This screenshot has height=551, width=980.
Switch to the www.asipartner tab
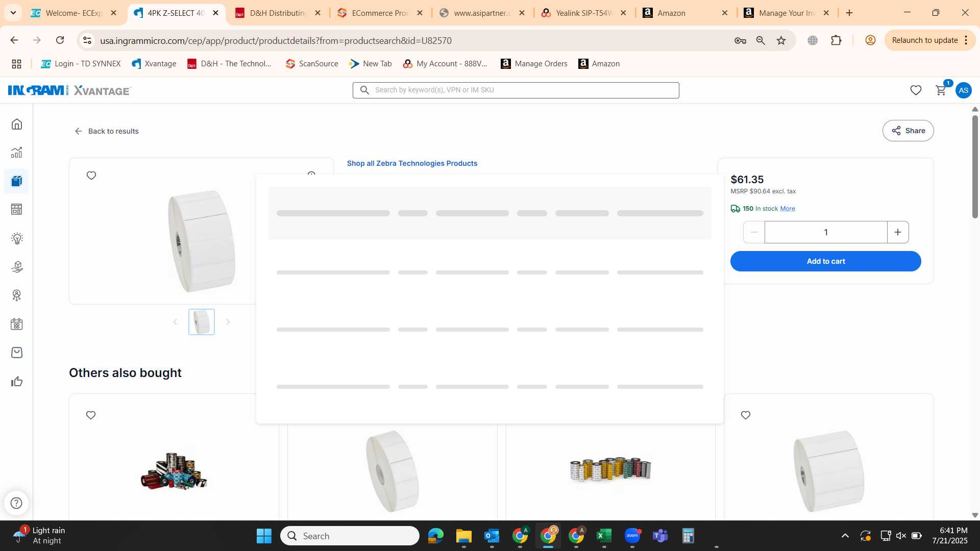tap(482, 13)
